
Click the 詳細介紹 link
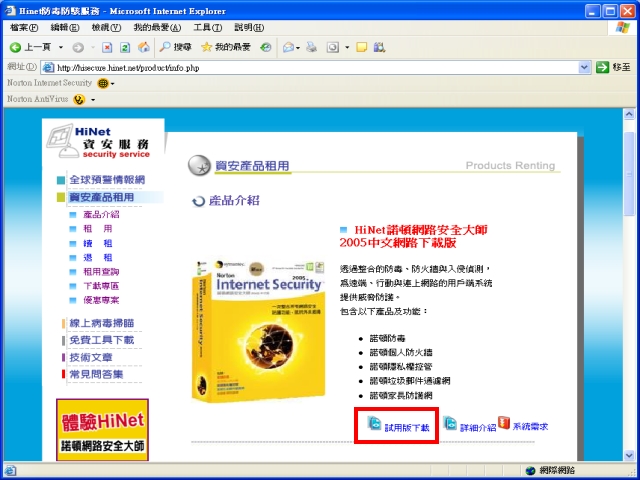click(x=478, y=428)
